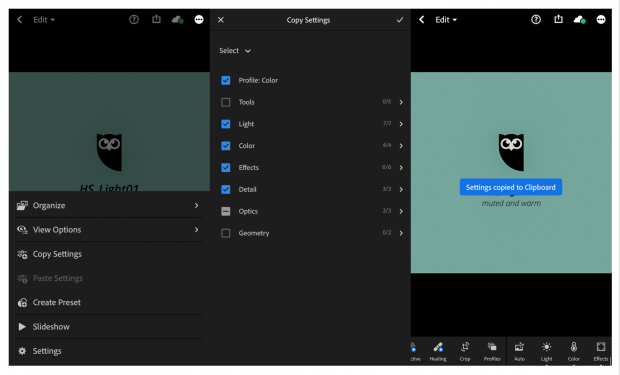Uncheck the Light checkbox
The image size is (620, 375).
pyautogui.click(x=226, y=124)
